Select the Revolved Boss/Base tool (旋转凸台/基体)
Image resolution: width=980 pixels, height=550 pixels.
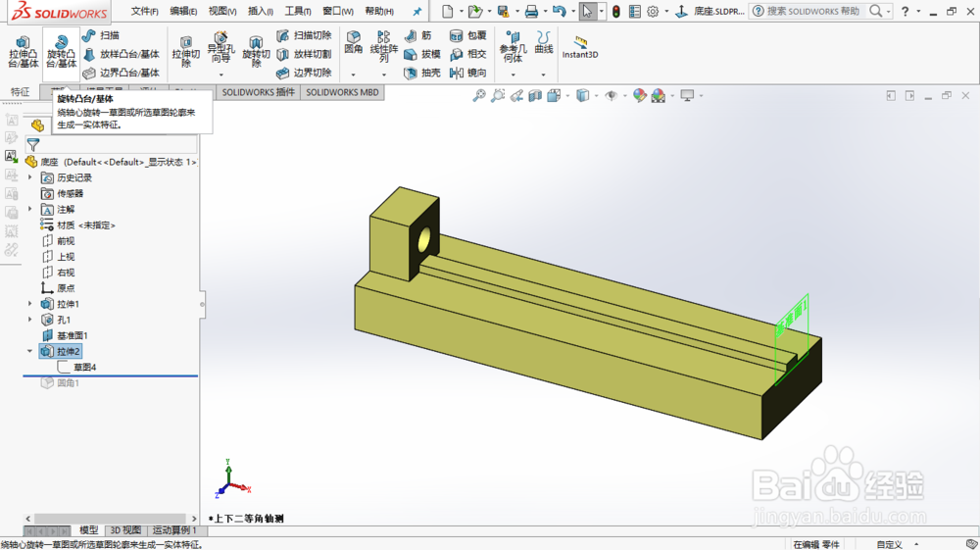pos(61,52)
